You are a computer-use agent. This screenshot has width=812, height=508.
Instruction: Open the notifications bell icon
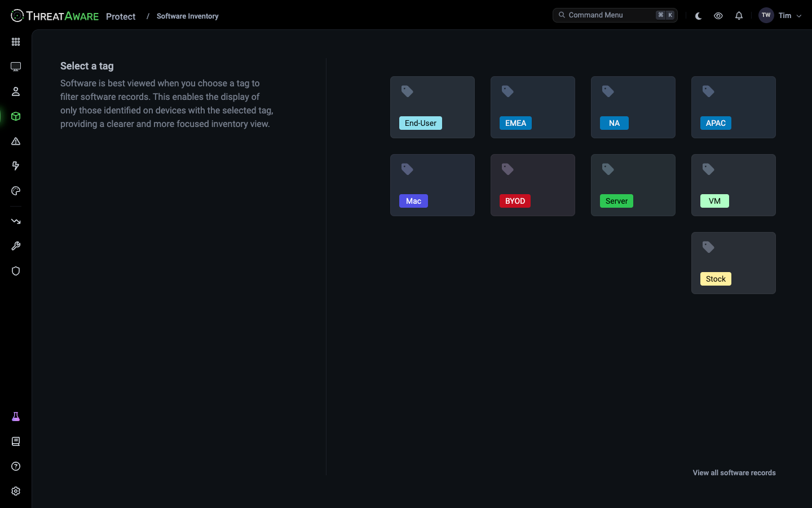(x=739, y=16)
